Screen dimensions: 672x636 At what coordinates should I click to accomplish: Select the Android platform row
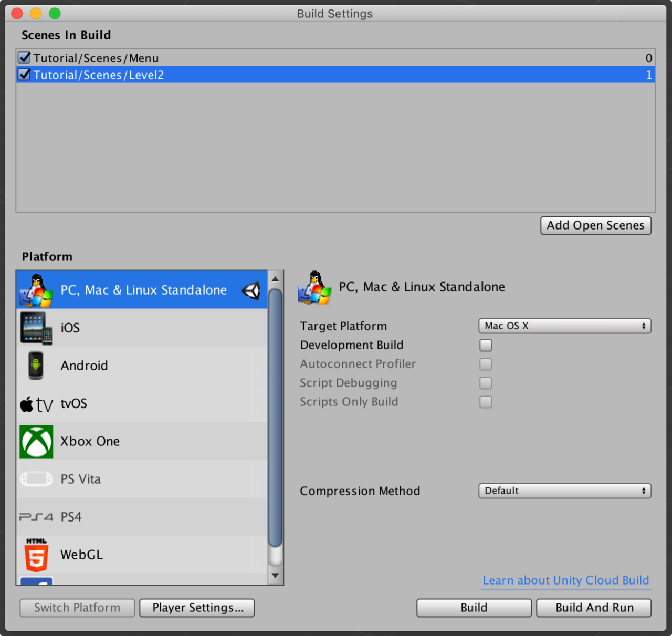(142, 366)
